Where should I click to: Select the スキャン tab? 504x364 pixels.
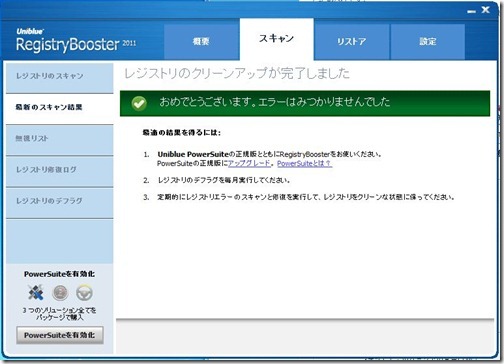tap(276, 39)
